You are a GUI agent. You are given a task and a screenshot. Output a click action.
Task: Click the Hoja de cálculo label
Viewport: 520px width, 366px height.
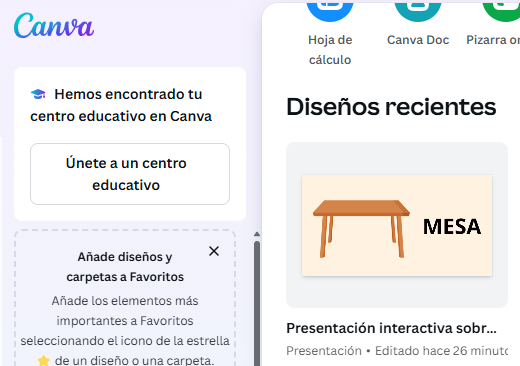[x=330, y=50]
